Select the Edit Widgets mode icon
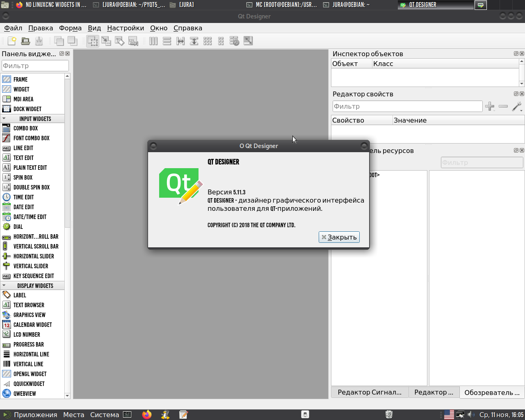Viewport: 525px width, 420px height. (x=93, y=41)
